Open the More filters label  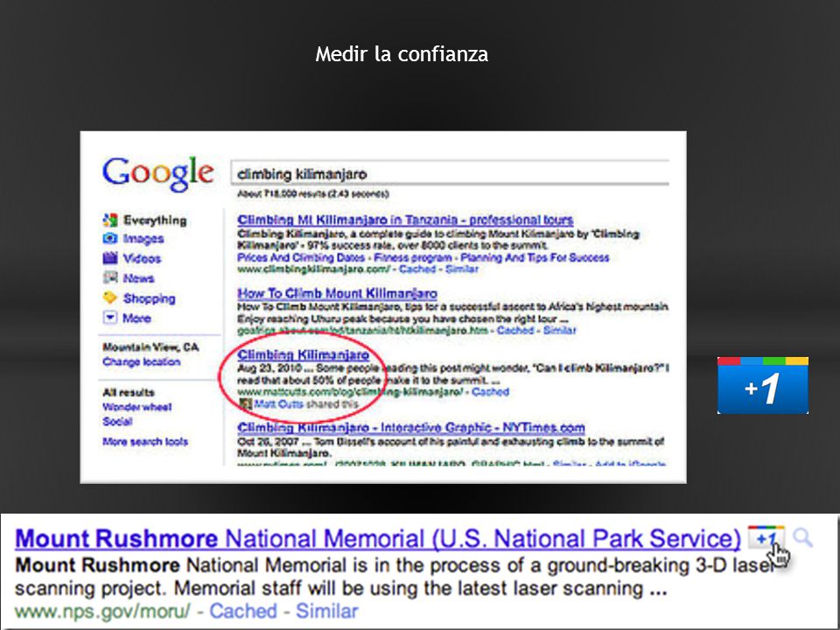click(x=136, y=318)
